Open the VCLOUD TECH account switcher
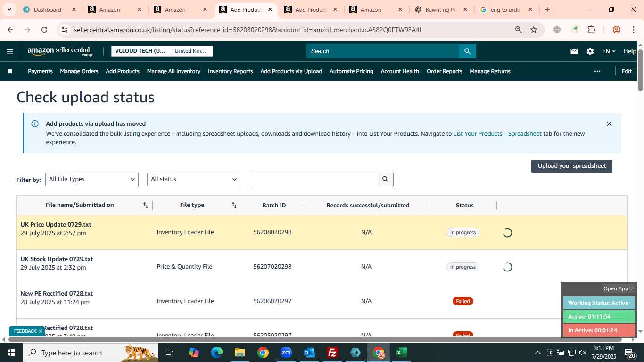644x362 pixels. [162, 51]
